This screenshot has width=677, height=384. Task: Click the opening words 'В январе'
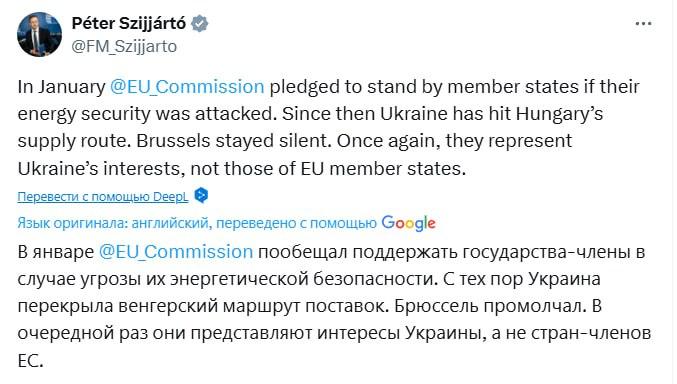click(55, 252)
